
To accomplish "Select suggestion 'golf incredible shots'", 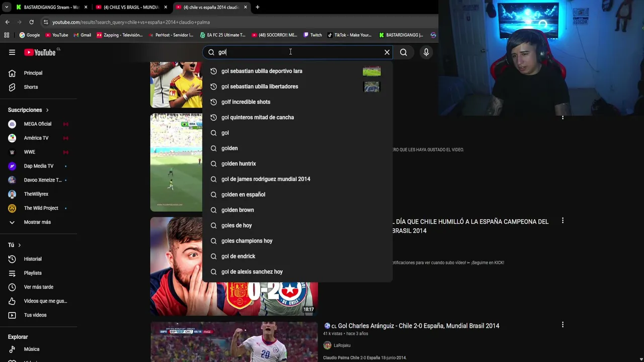I will pos(297,102).
